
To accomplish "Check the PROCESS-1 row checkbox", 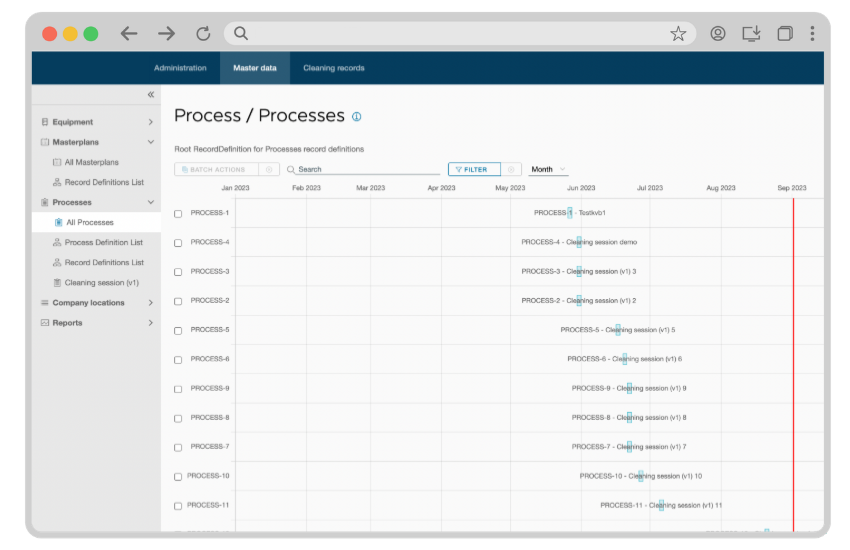I will 178,214.
